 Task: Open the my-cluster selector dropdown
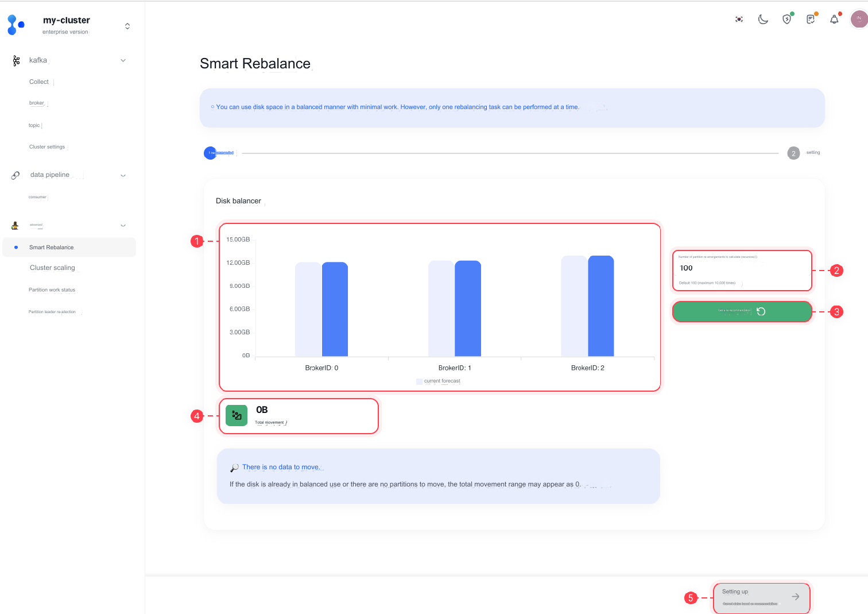[127, 26]
